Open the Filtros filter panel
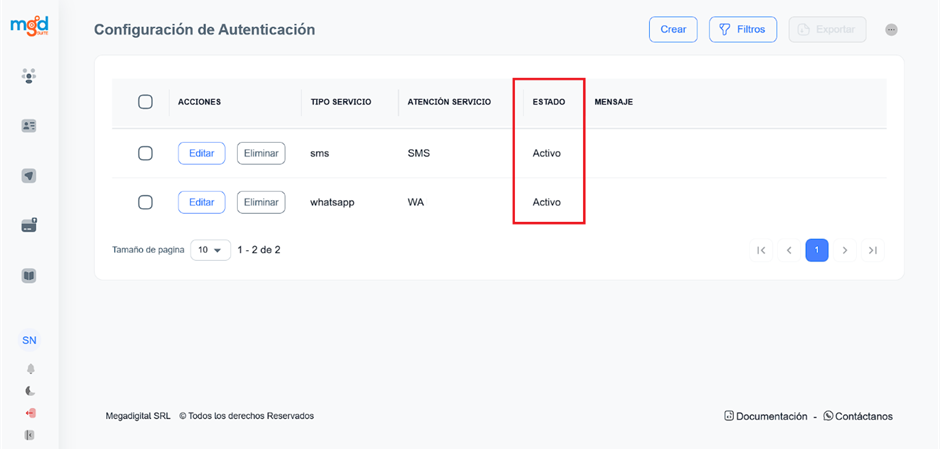Screen dimensions: 940x449 point(742,30)
